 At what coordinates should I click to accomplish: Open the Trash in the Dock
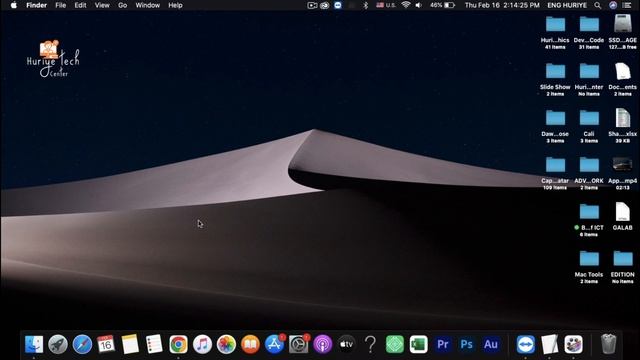[608, 344]
